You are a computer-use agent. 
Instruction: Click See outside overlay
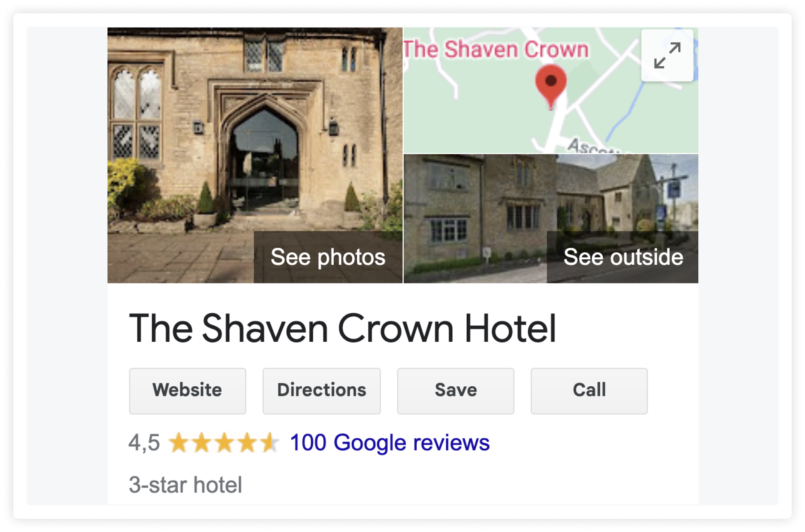(623, 257)
